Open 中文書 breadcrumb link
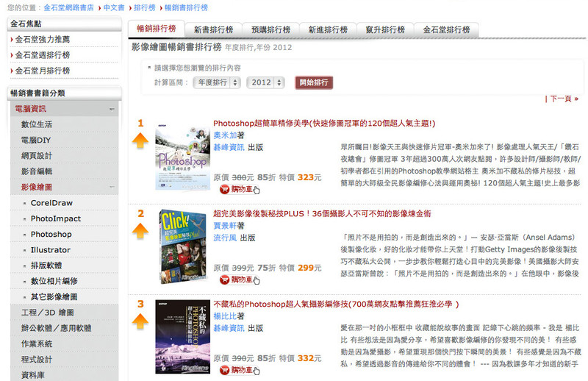Viewport: 588px width, 381px height. pyautogui.click(x=114, y=7)
